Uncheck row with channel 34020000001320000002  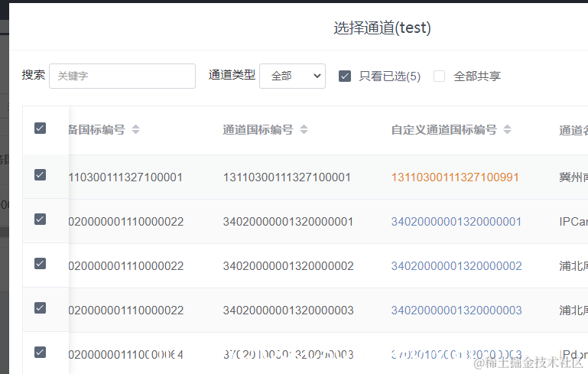point(40,264)
